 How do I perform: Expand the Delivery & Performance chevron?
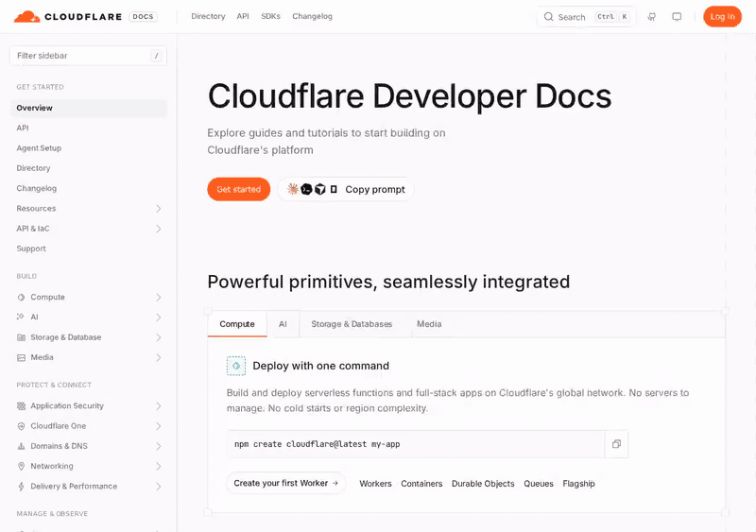158,487
